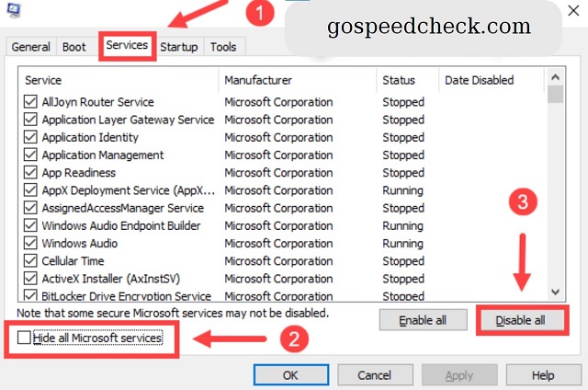Go to the Startup tab
The height and width of the screenshot is (390, 588).
pos(179,47)
